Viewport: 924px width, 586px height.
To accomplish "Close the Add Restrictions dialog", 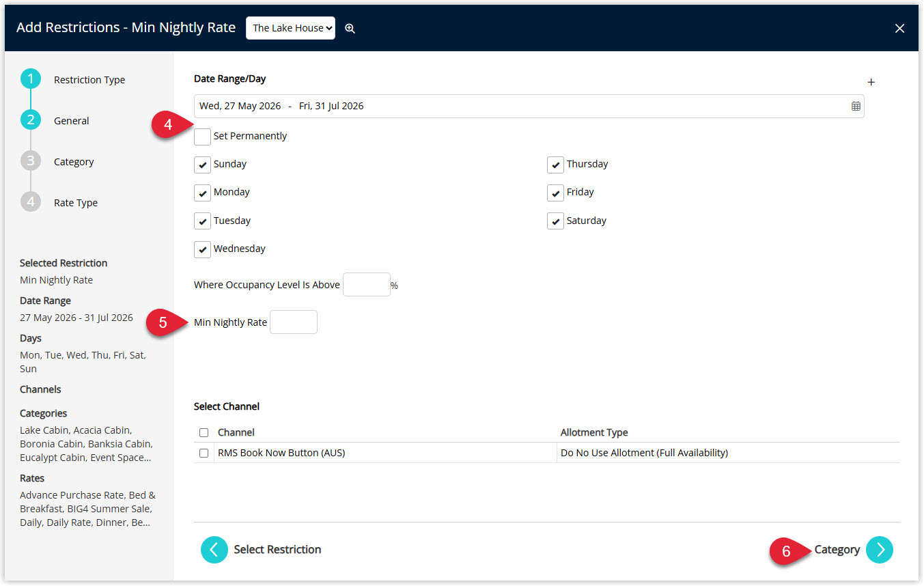I will [x=899, y=28].
